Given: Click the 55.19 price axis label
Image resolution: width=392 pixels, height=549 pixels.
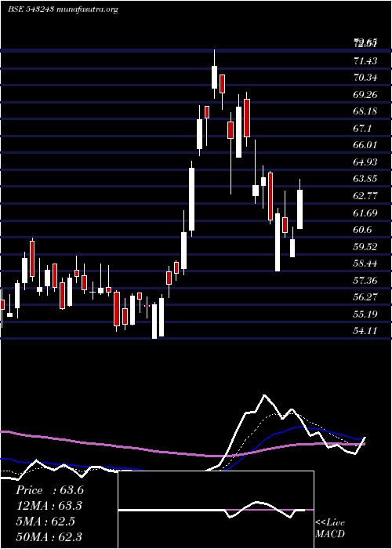Looking at the screenshot, I should point(365,314).
